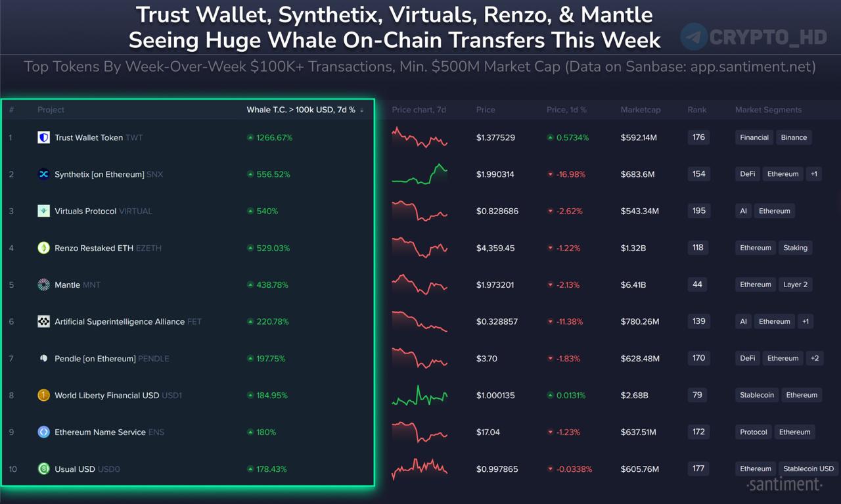This screenshot has width=841, height=504.
Task: Open Mantle 7d price chart
Action: (419, 284)
